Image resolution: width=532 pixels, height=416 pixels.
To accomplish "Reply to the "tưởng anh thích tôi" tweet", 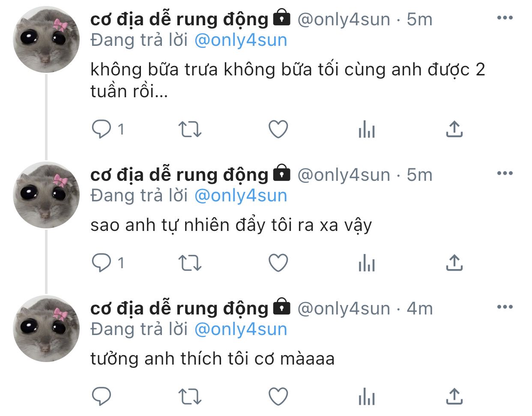I will (102, 396).
